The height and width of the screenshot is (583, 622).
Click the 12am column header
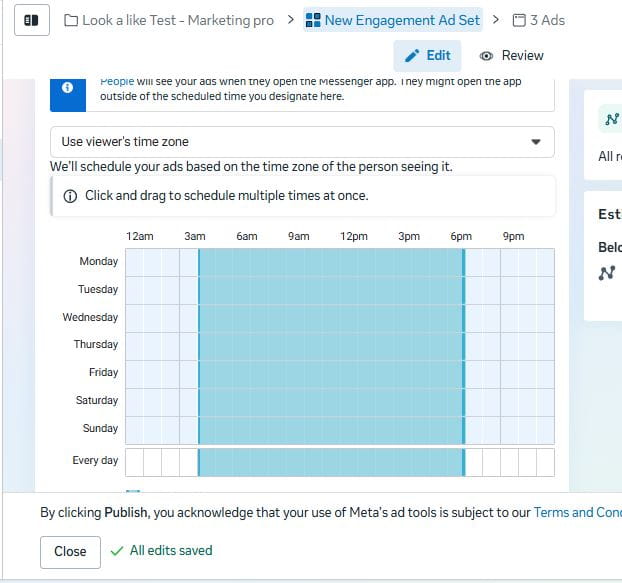coord(140,236)
